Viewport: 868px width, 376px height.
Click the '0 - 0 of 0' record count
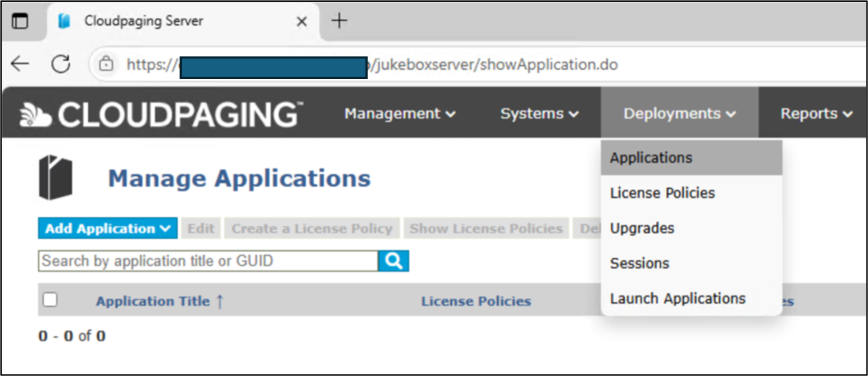[72, 336]
